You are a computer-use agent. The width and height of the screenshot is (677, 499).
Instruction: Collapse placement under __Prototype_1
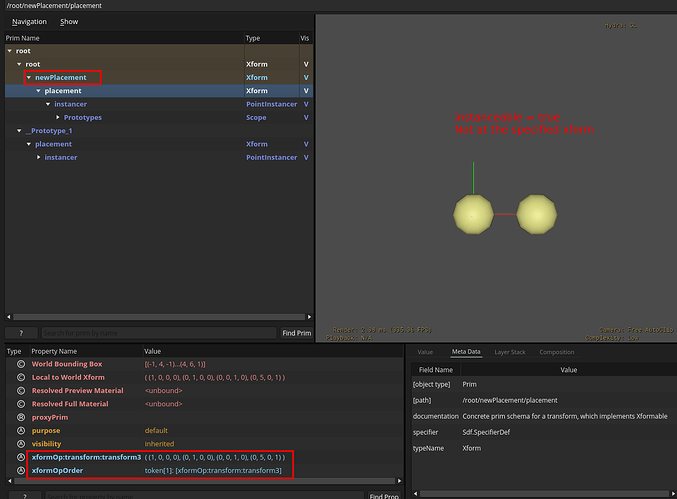click(x=29, y=144)
